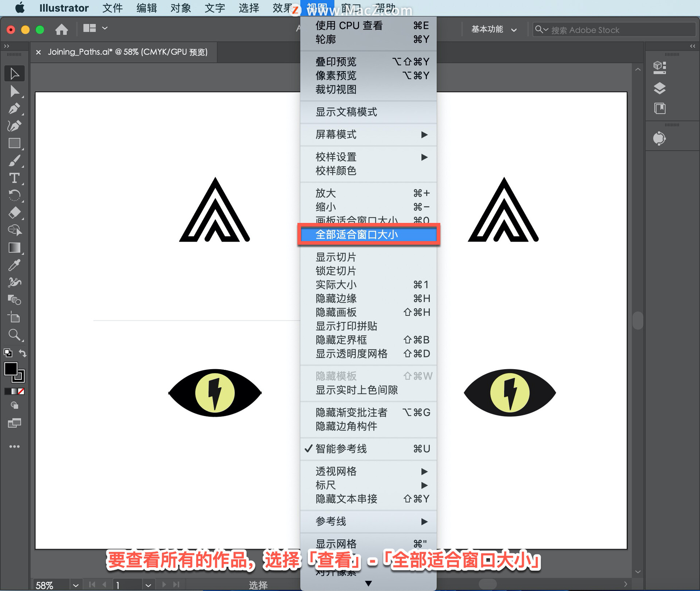Click the Home icon
Image resolution: width=700 pixels, height=591 pixels.
(x=61, y=29)
